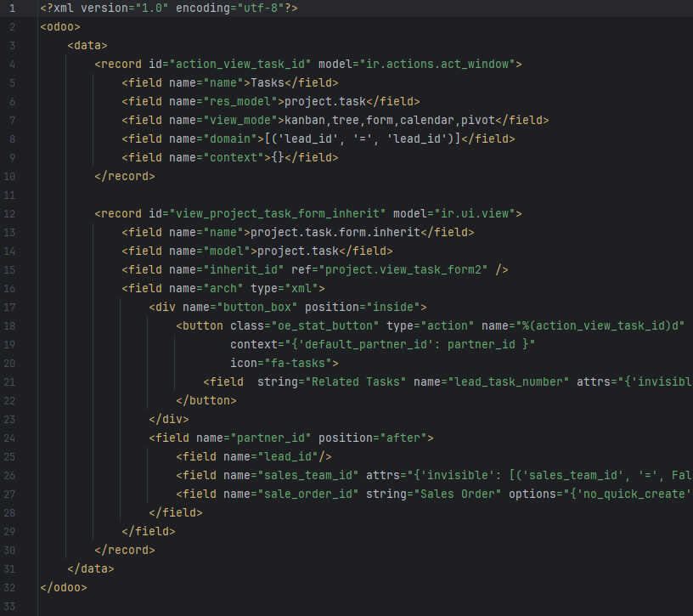
Task: Click the "ir.ui.view" model value
Action: [475, 213]
